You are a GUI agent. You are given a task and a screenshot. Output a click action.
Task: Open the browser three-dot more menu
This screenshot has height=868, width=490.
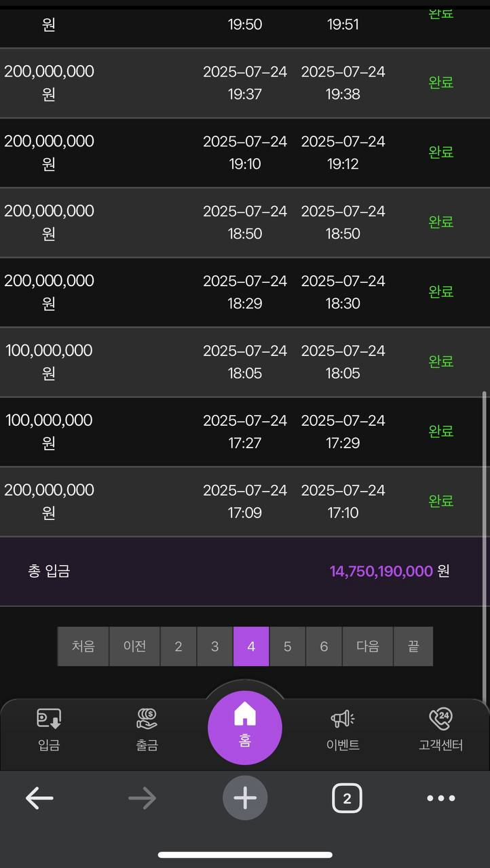441,798
